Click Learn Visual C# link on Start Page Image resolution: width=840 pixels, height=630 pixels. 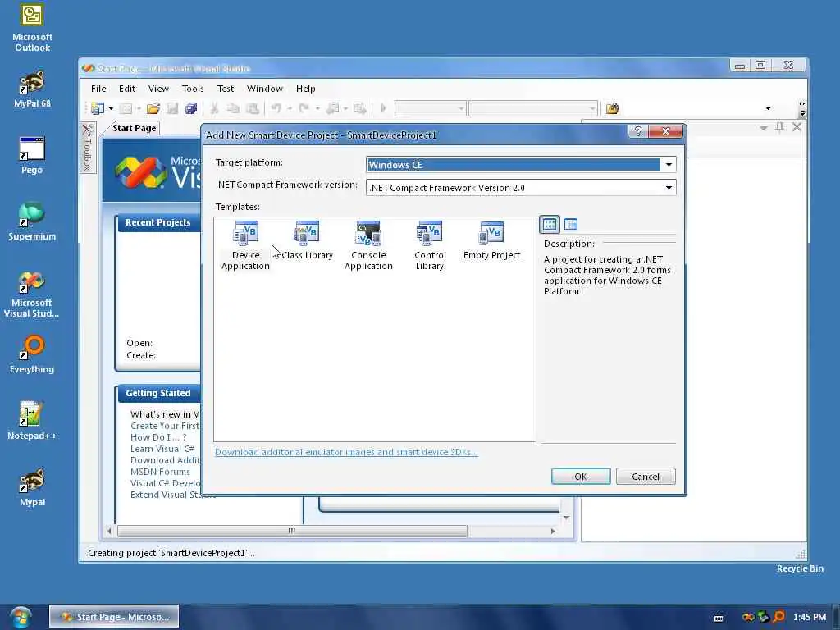[x=162, y=449]
